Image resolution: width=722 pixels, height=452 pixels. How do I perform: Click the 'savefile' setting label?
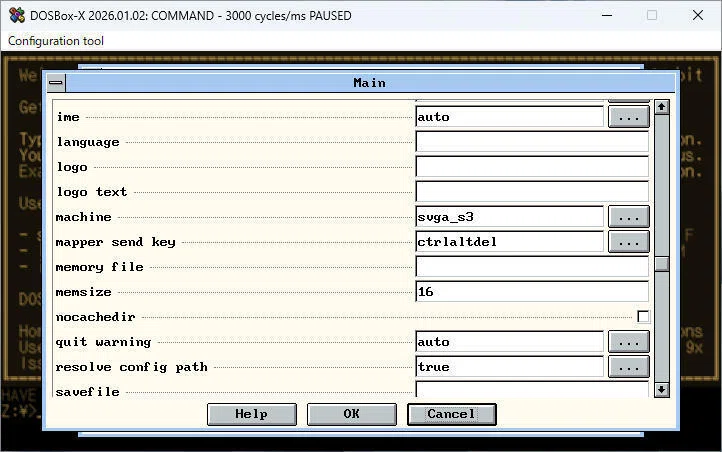(x=87, y=392)
